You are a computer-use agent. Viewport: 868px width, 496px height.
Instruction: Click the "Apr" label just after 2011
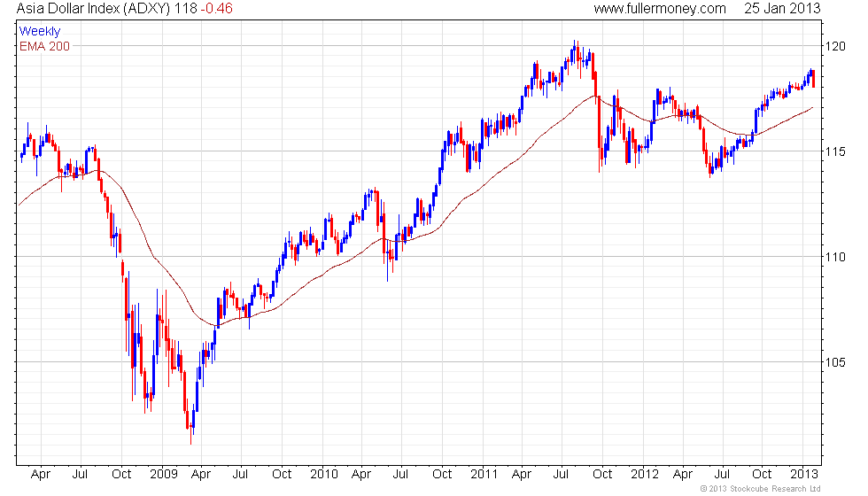[522, 475]
